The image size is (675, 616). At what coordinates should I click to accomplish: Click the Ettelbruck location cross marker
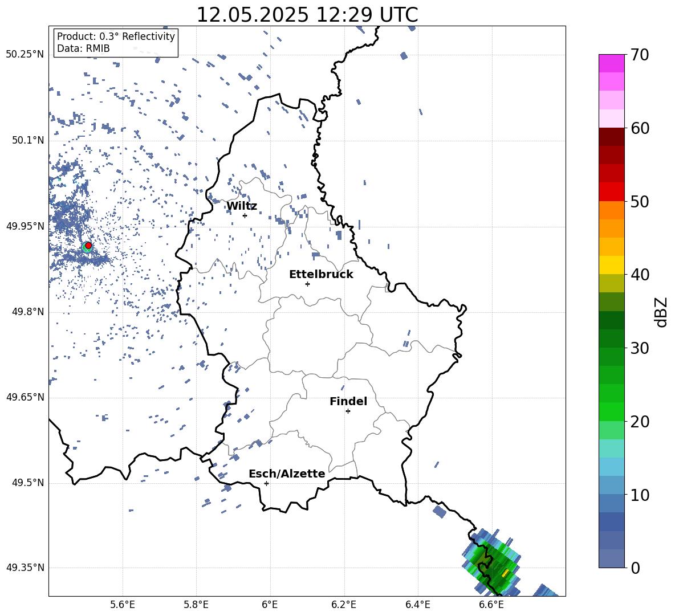pyautogui.click(x=307, y=284)
